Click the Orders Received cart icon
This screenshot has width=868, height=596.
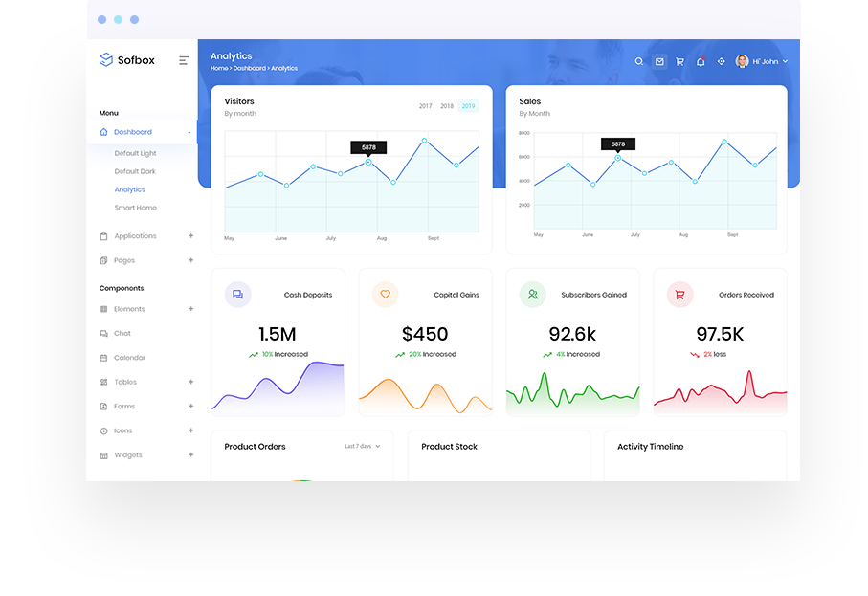coord(679,295)
